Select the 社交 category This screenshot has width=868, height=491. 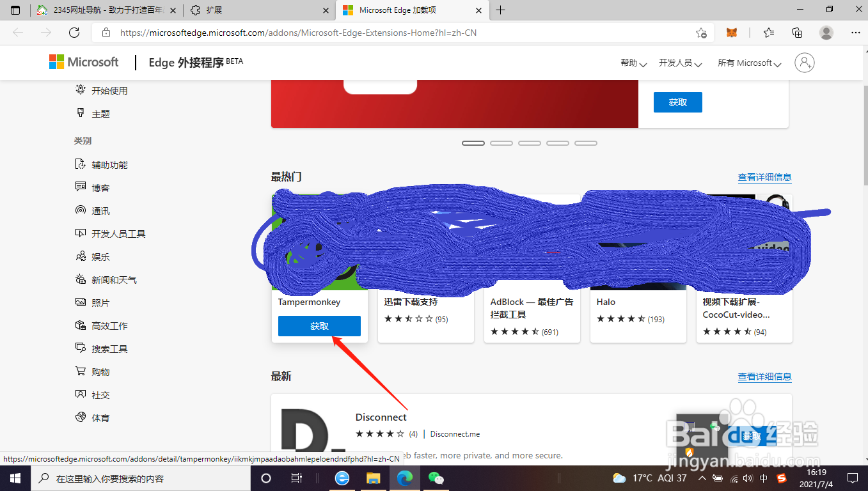pyautogui.click(x=93, y=394)
